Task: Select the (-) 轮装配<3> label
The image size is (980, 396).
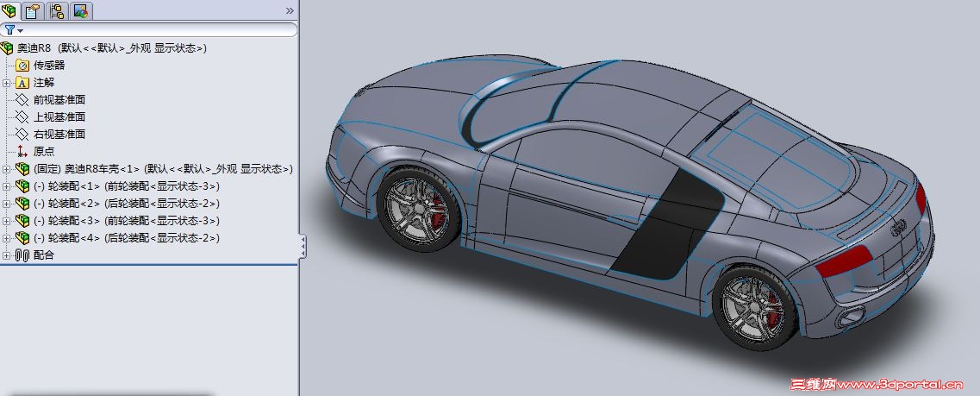Action: tap(126, 220)
